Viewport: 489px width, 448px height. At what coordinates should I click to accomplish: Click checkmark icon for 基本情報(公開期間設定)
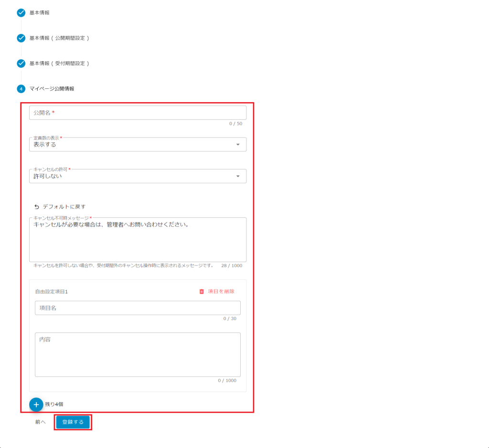click(21, 38)
